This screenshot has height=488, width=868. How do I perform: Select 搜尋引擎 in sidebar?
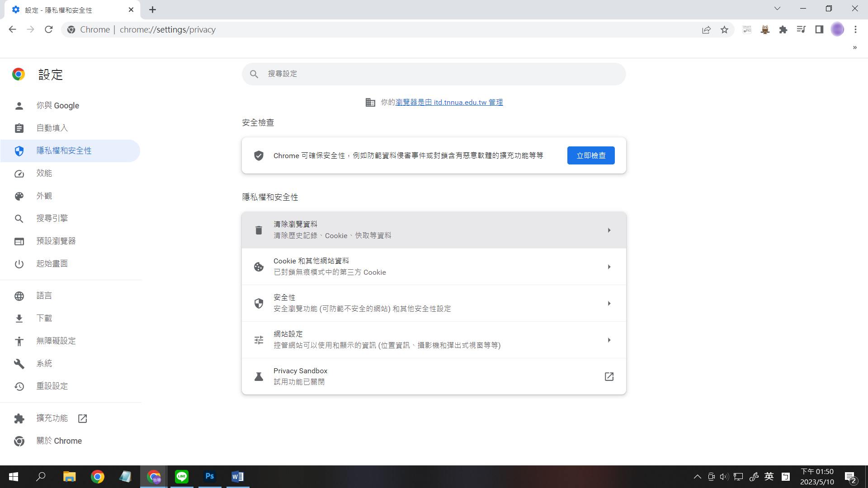(x=71, y=219)
